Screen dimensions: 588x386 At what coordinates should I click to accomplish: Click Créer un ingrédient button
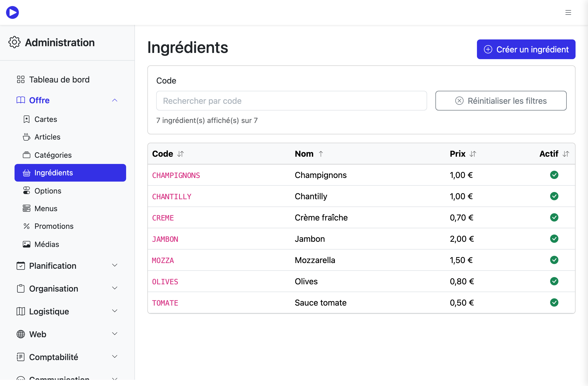[526, 49]
